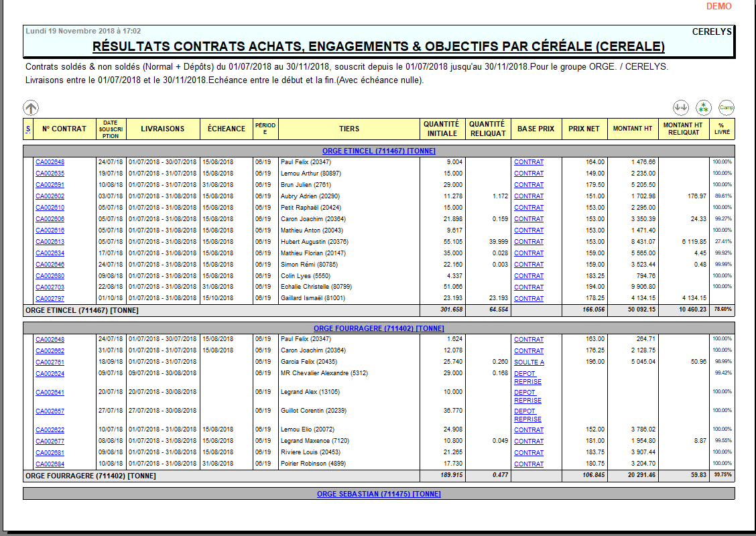Open the green asterisks tool icon

point(704,107)
